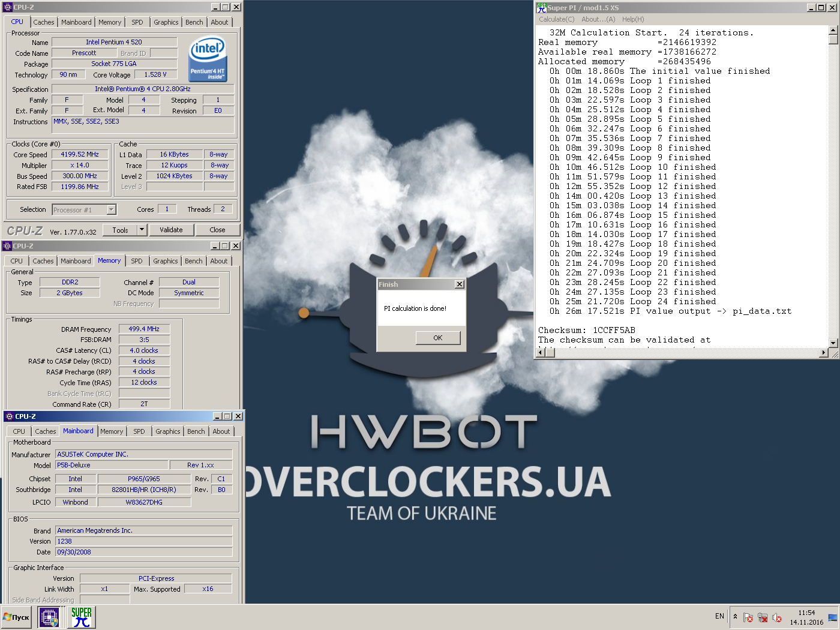Open SPD tab in Memory-tab CPU-Z window
The image size is (840, 630).
[137, 261]
